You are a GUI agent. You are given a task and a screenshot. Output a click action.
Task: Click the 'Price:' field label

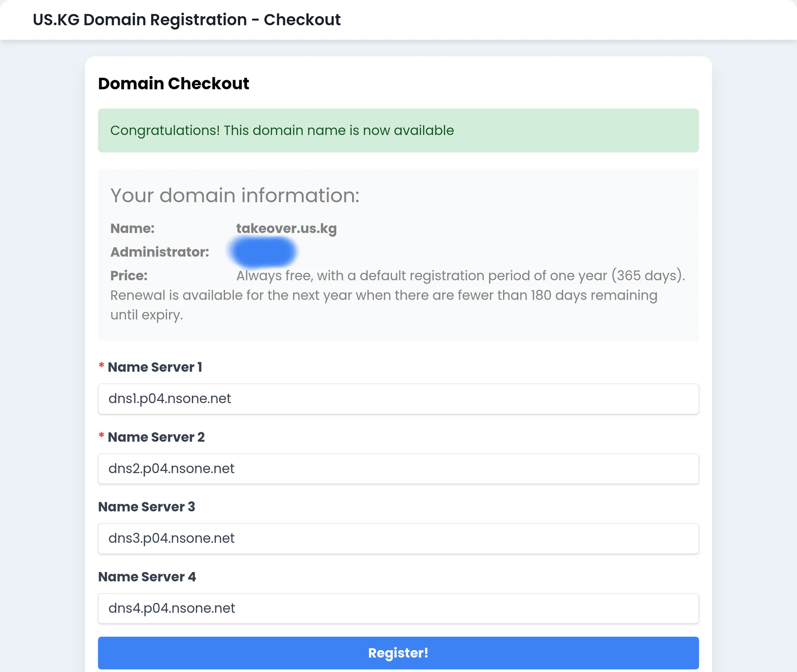tap(129, 276)
